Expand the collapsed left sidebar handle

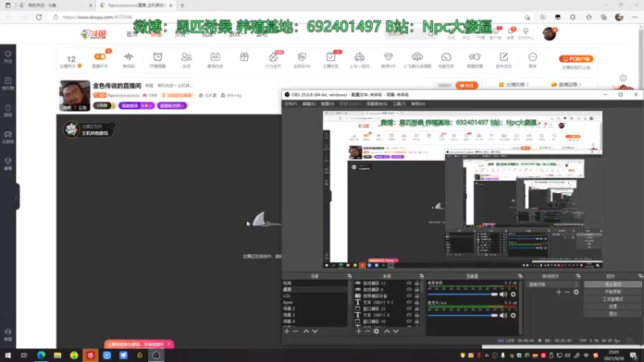[16, 197]
